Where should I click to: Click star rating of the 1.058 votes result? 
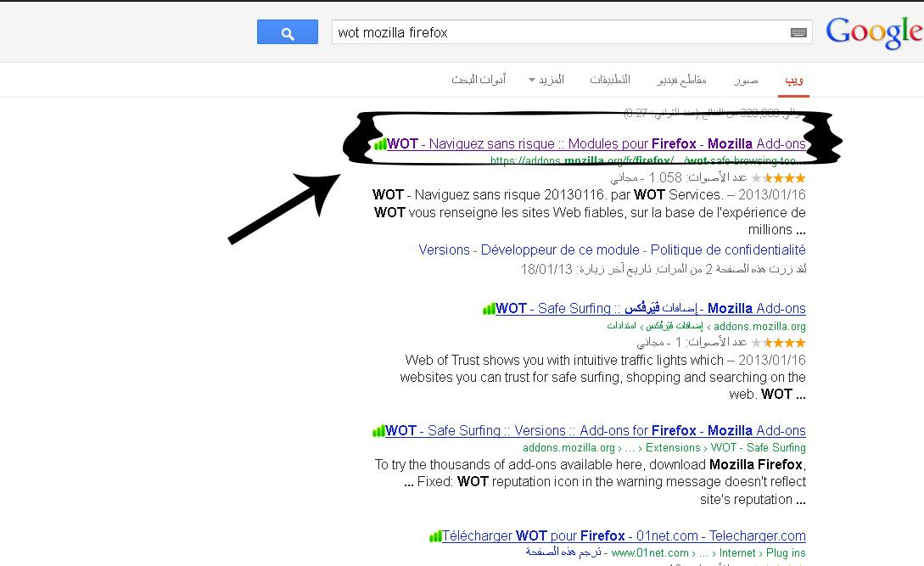778,177
